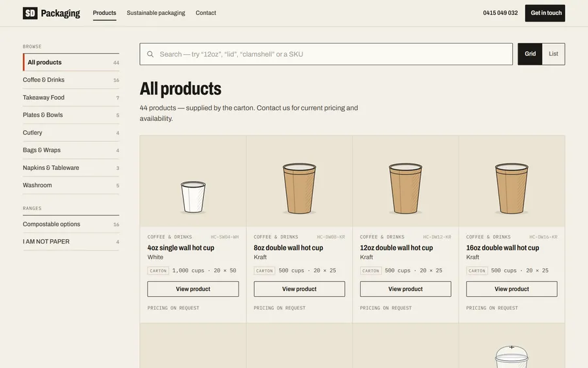The image size is (588, 368).
Task: Filter by Compostable options range
Action: 71,224
